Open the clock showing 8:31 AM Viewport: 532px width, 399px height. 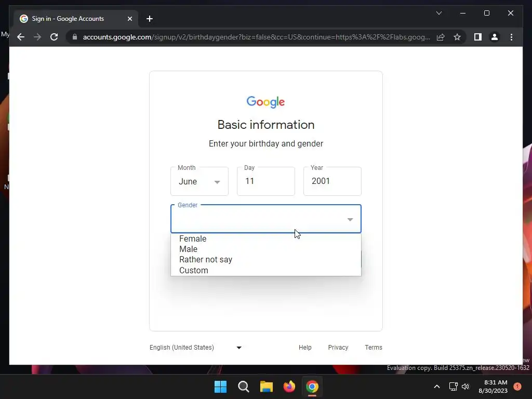(x=493, y=387)
